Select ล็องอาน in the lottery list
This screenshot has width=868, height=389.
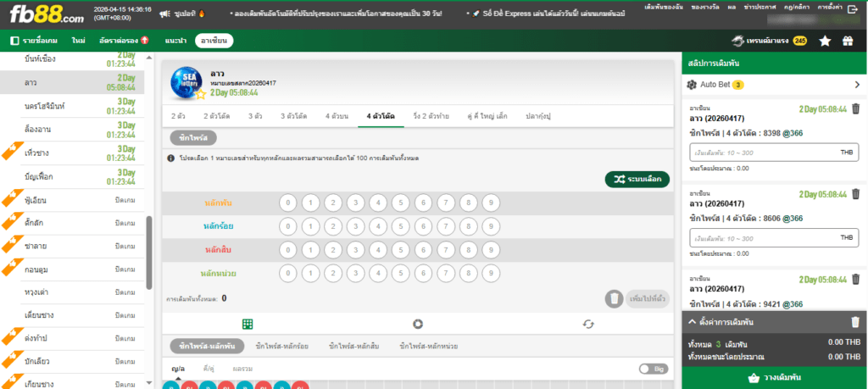(x=72, y=130)
